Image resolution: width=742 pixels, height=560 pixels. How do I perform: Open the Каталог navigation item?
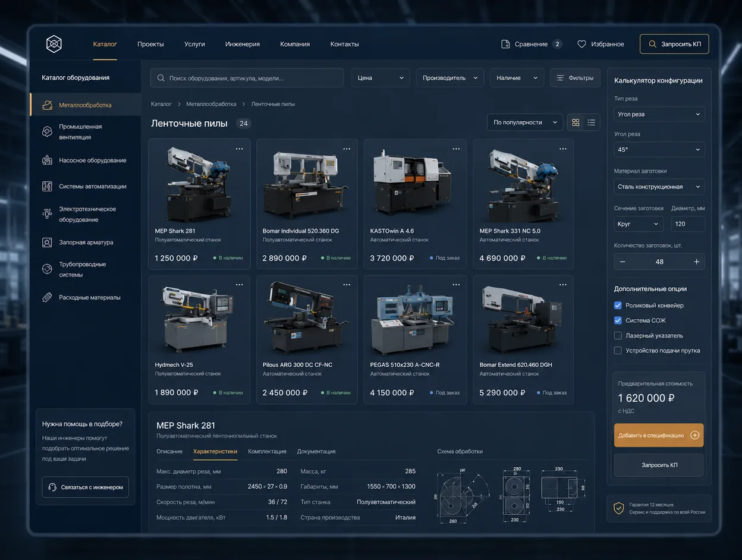(x=105, y=44)
